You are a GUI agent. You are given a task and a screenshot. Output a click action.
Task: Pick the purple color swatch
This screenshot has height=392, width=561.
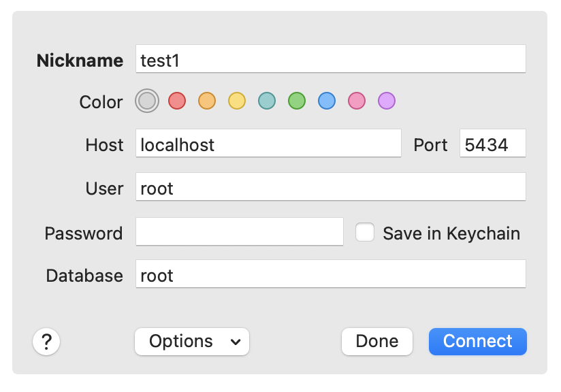click(x=387, y=101)
